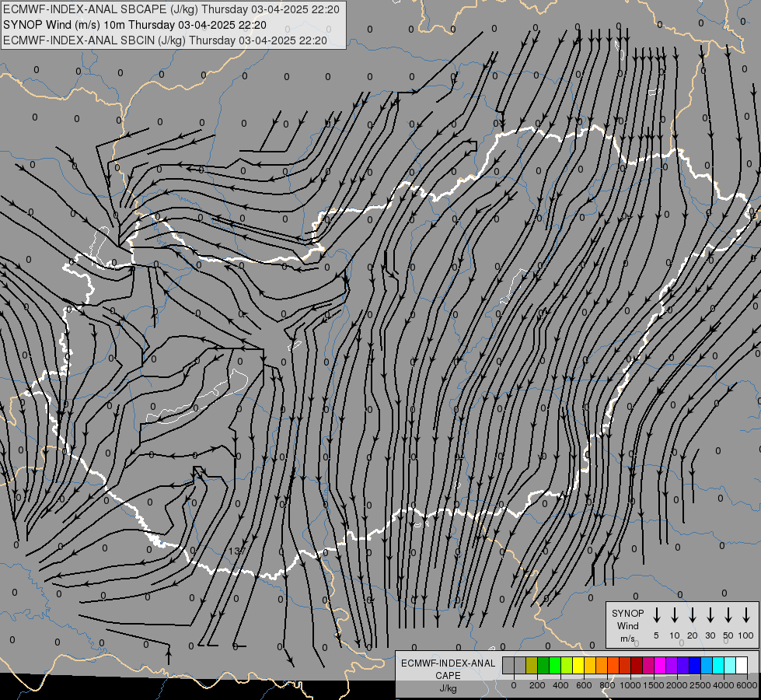Click the 137 value on the map
Screen dimensions: 761x700
click(x=237, y=551)
